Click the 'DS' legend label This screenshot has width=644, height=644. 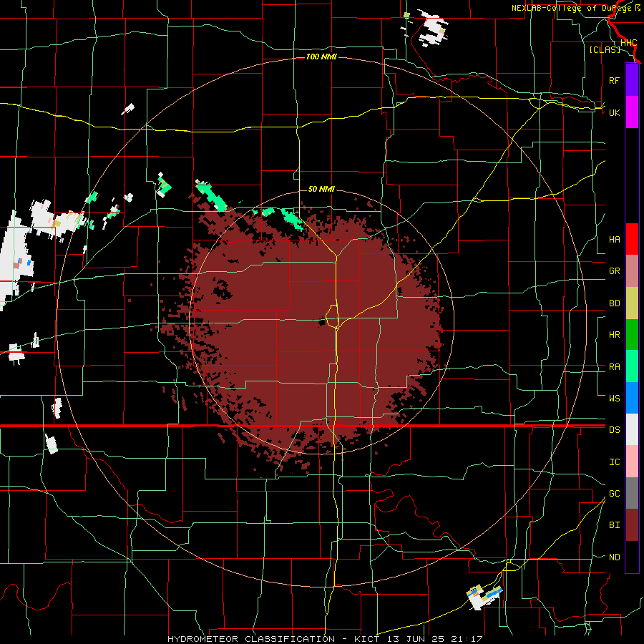click(x=614, y=429)
